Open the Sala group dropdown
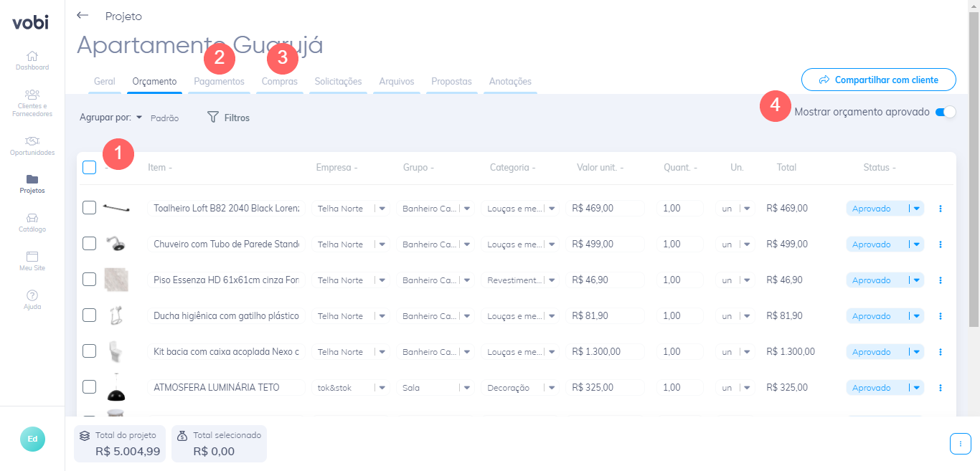The height and width of the screenshot is (471, 980). tap(435, 388)
